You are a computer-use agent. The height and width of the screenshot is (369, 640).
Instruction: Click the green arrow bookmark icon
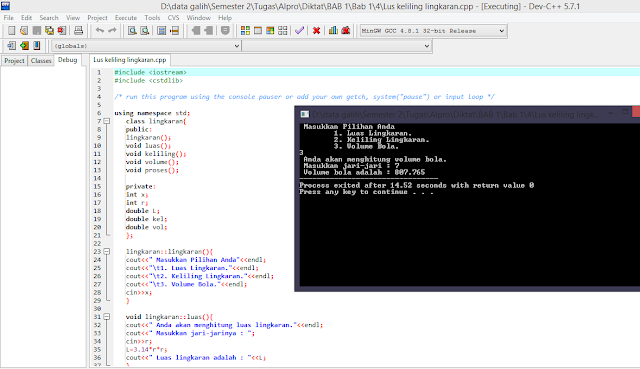tap(24, 46)
